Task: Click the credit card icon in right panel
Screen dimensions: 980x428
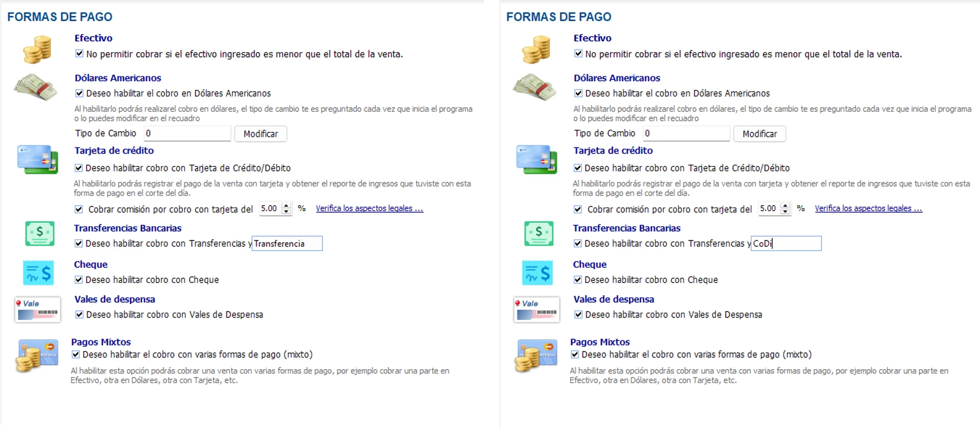Action: [537, 159]
